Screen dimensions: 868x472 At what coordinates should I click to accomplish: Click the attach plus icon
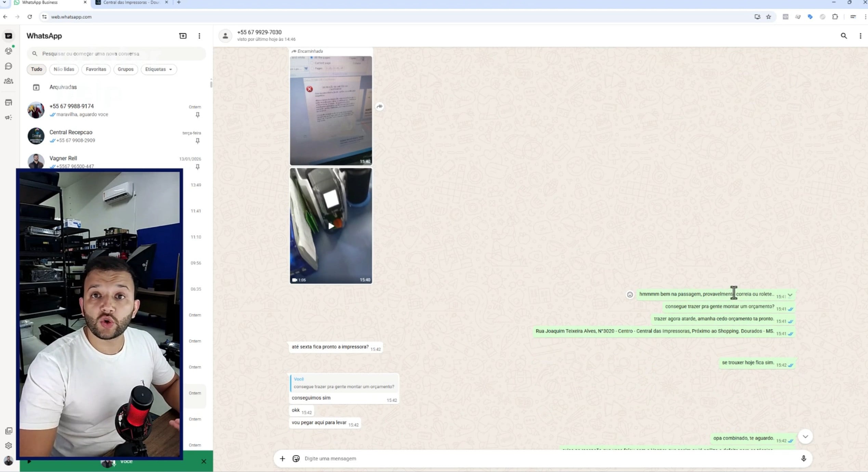[x=282, y=459]
